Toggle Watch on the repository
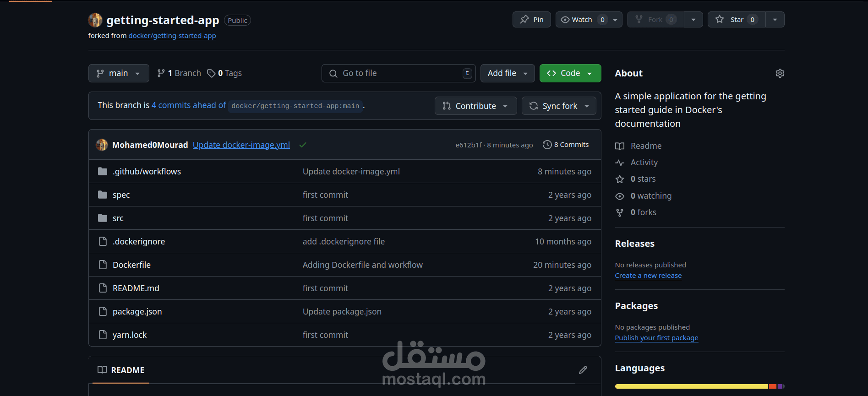Image resolution: width=868 pixels, height=396 pixels. 582,20
